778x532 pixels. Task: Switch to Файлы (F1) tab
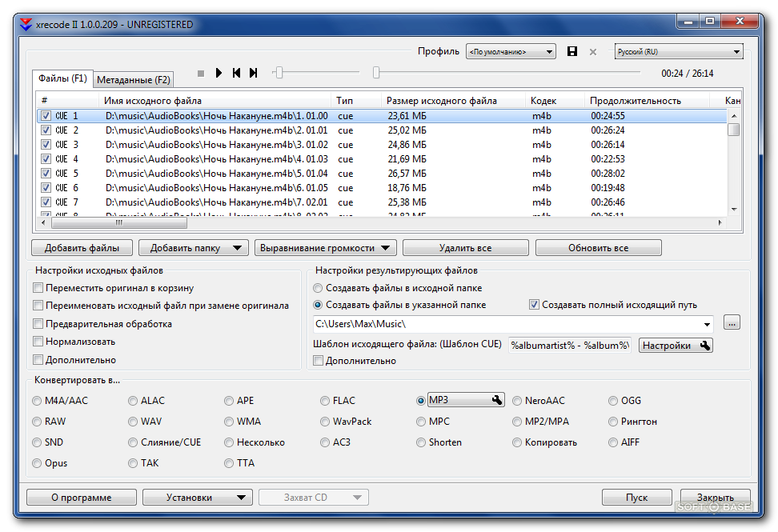62,78
